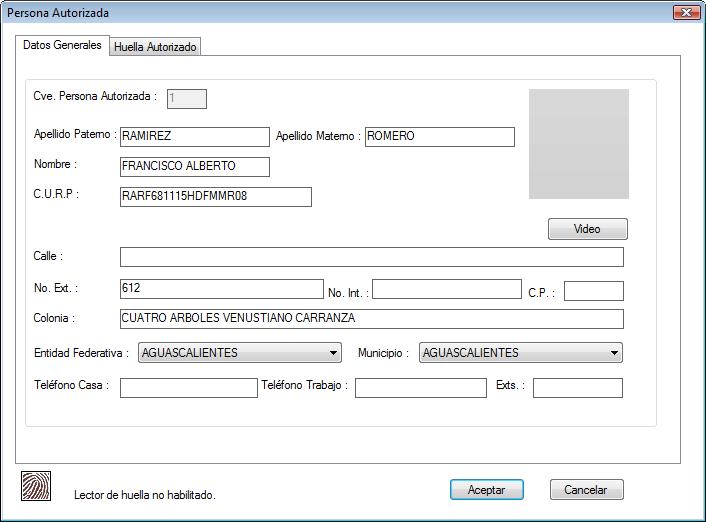Click the Nombre text field
Image resolution: width=706 pixels, height=522 pixels.
click(x=194, y=166)
